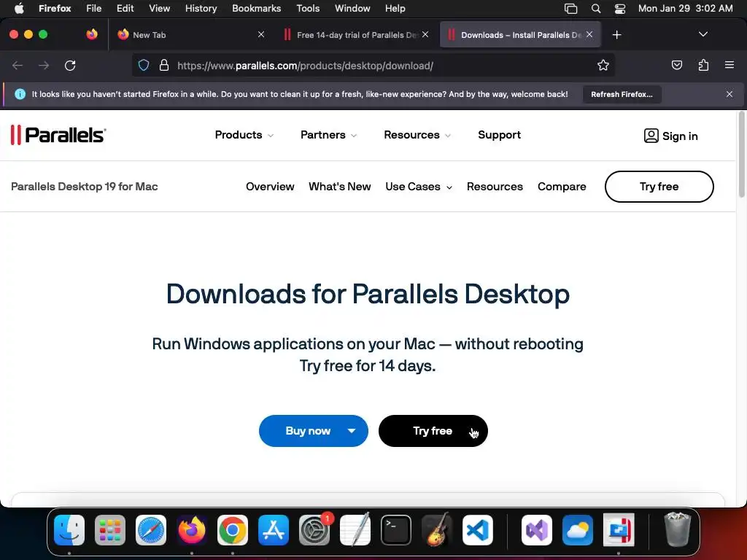
Task: Open a new tab with the plus button
Action: (x=616, y=35)
